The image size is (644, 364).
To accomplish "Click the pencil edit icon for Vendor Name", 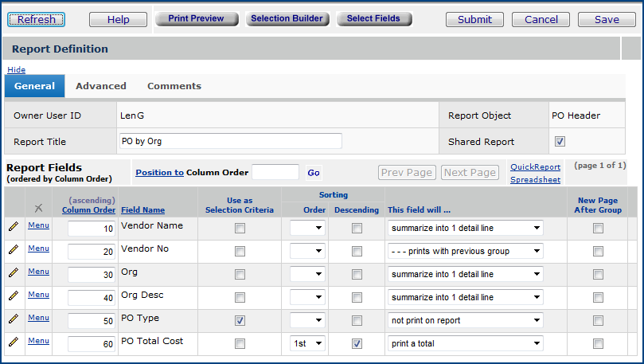I will pyautogui.click(x=13, y=227).
